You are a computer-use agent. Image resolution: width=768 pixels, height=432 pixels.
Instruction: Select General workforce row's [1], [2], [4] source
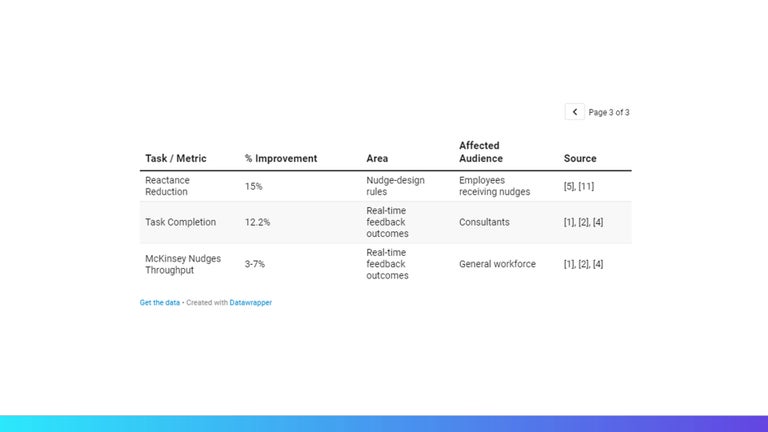(x=583, y=264)
